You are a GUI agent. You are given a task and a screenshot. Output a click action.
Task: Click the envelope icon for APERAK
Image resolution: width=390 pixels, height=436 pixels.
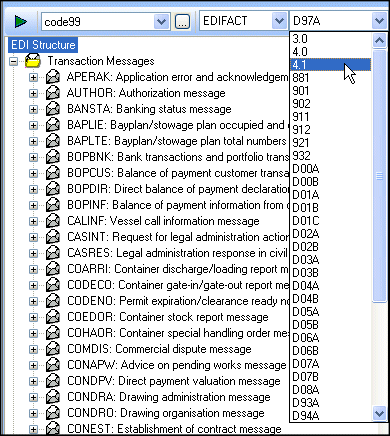pos(53,77)
